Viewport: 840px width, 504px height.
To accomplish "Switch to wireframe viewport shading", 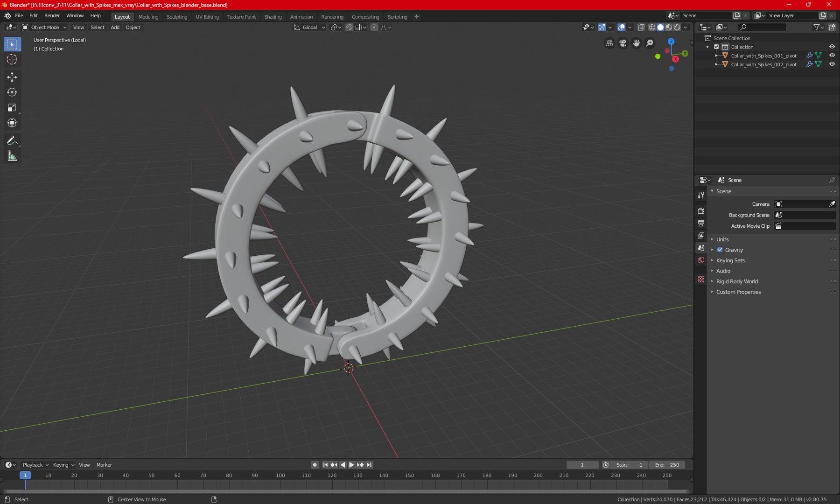I will click(x=652, y=28).
